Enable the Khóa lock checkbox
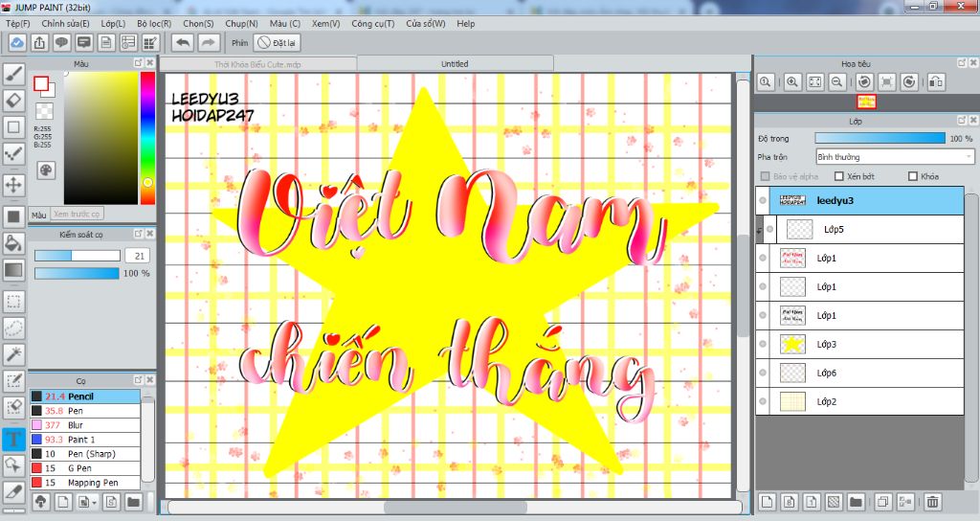 tap(912, 176)
